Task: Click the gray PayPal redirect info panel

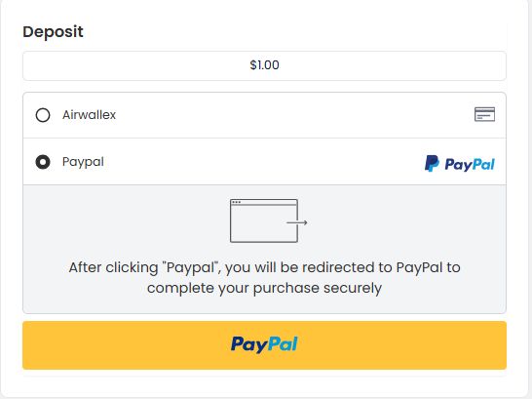Action: 264,250
